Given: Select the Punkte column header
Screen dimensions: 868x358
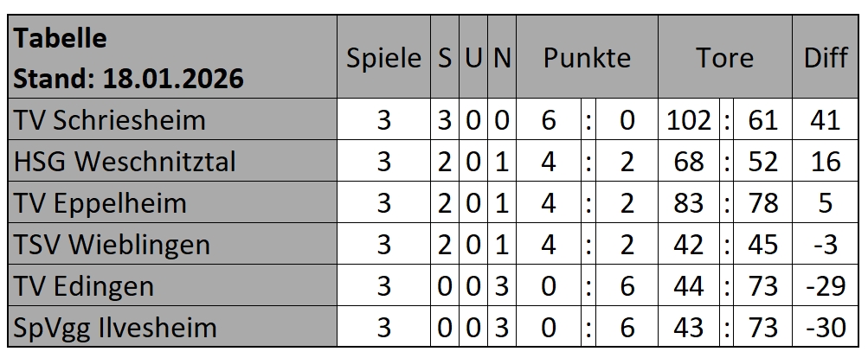Looking at the screenshot, I should click(587, 59).
